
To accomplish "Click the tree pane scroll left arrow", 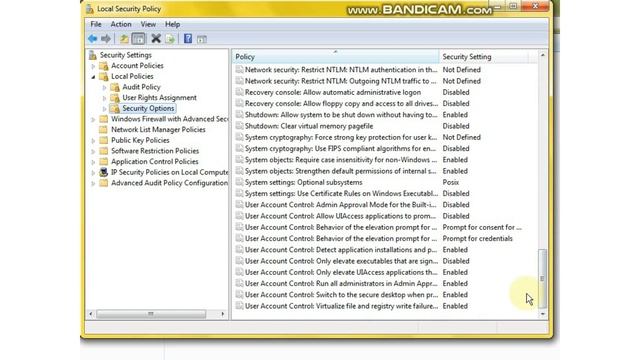I will (x=91, y=314).
